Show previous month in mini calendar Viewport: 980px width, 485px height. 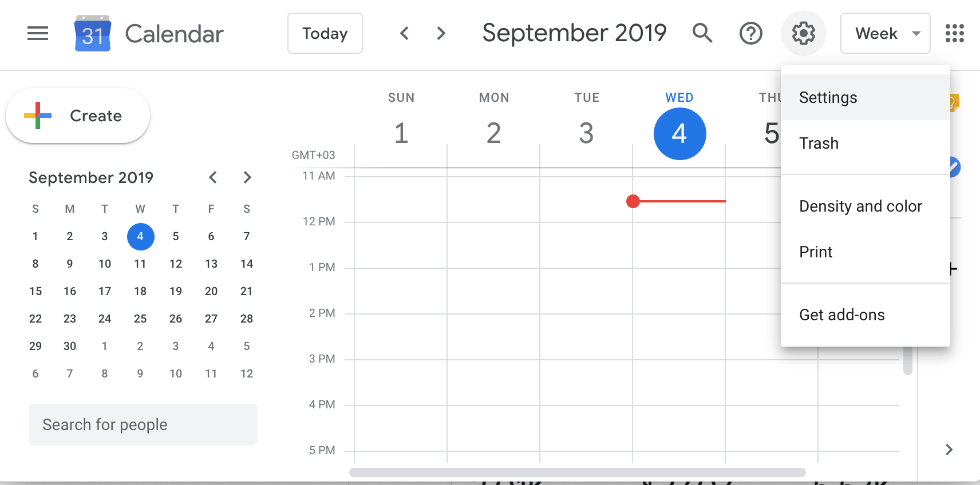coord(213,178)
